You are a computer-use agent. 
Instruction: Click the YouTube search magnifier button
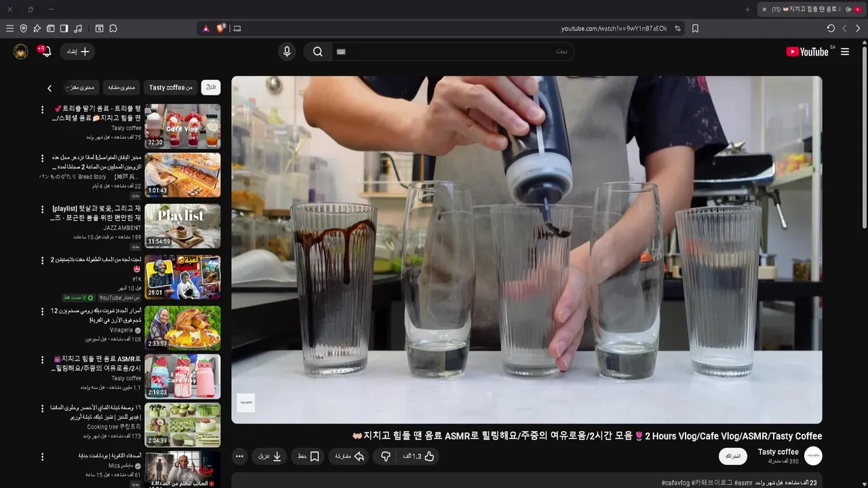click(x=317, y=52)
